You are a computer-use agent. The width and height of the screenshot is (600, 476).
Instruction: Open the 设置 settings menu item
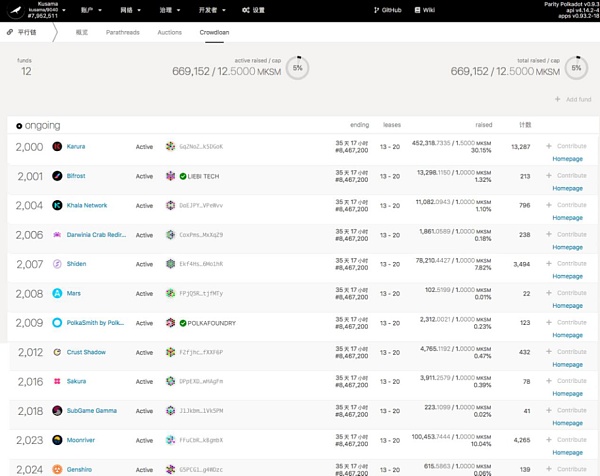(254, 9)
